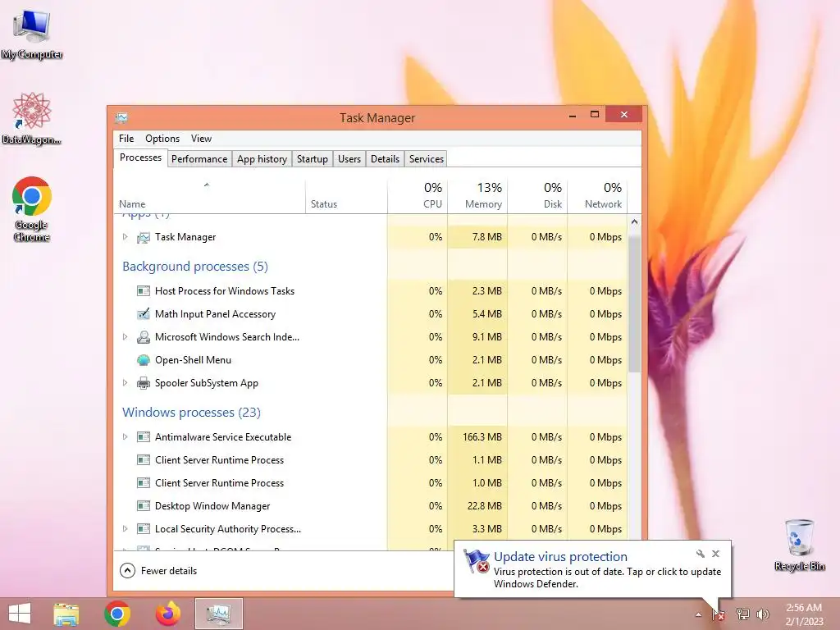The width and height of the screenshot is (840, 630).
Task: Click the Host Process for Windows Tasks icon
Action: point(143,291)
